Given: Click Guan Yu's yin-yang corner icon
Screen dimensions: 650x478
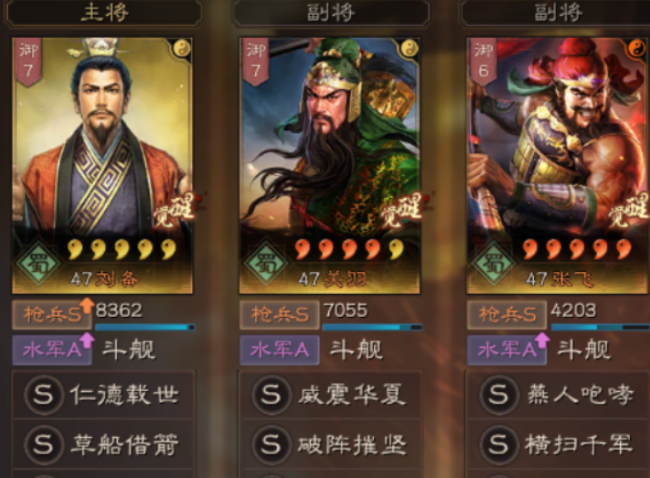Looking at the screenshot, I should [409, 48].
